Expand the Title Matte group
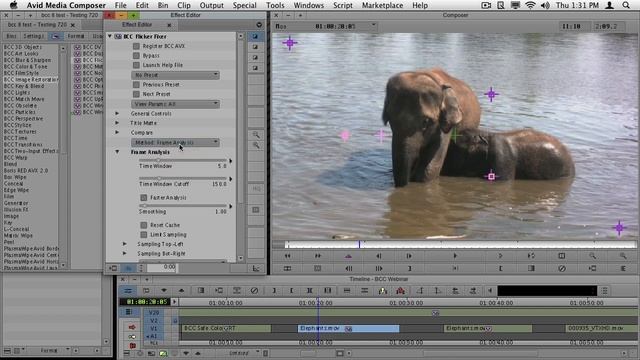640x360 pixels. [117, 123]
